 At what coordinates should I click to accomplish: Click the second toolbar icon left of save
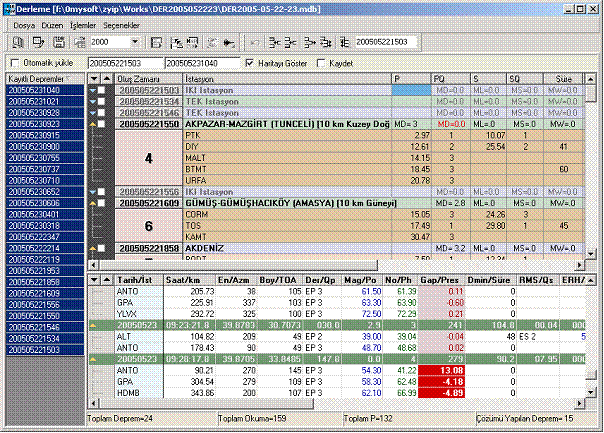[39, 43]
